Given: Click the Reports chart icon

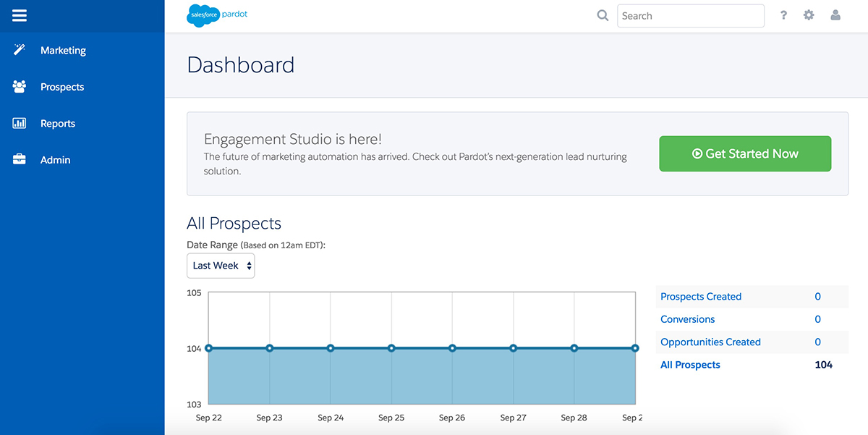Looking at the screenshot, I should click(20, 124).
